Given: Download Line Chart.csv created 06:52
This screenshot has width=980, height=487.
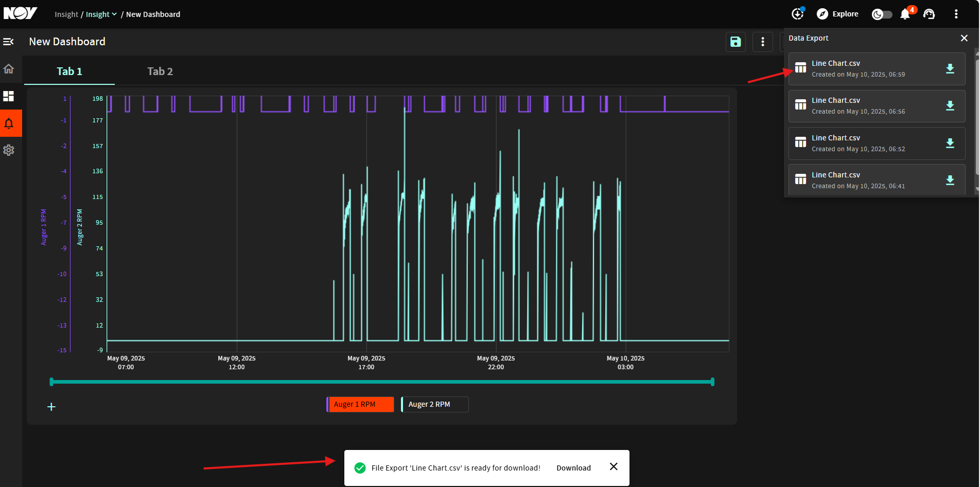Looking at the screenshot, I should point(950,143).
